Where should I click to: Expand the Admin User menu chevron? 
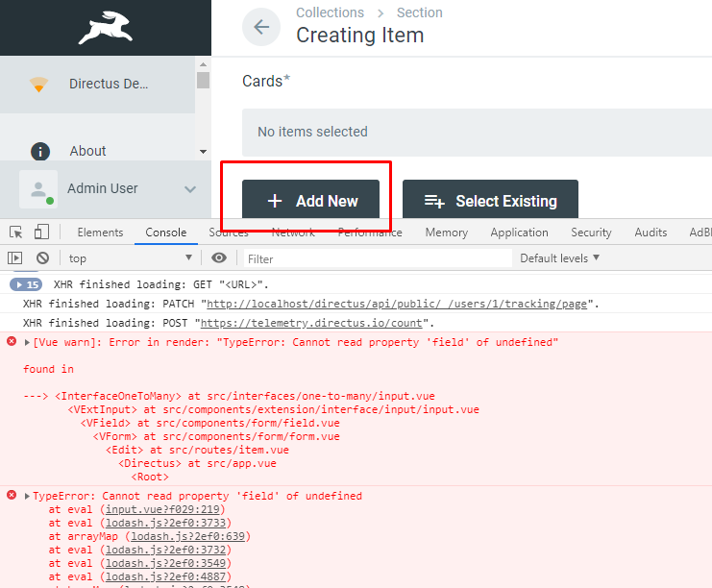click(x=190, y=189)
